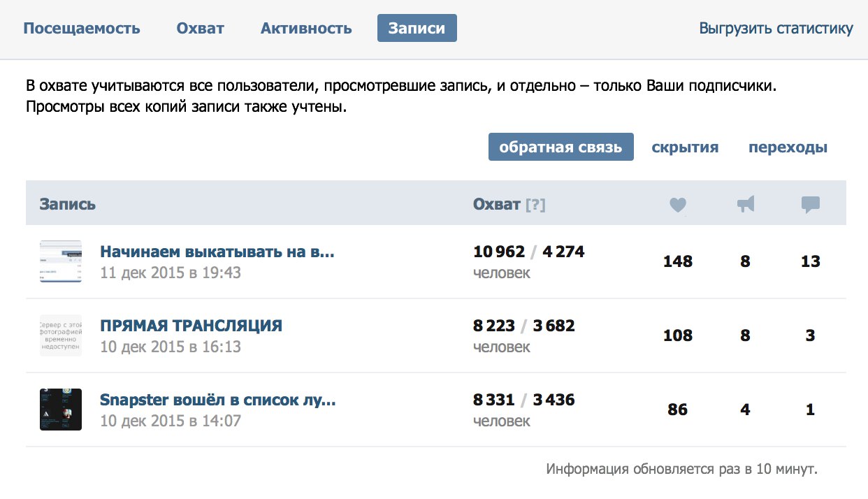Select the обратная связь filter
The height and width of the screenshot is (499, 868).
point(561,147)
